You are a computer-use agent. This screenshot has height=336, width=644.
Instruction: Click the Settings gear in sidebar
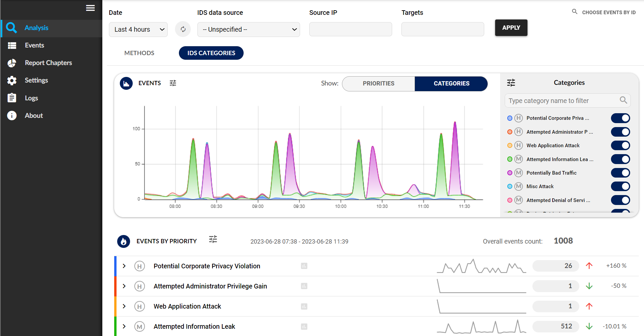12,81
